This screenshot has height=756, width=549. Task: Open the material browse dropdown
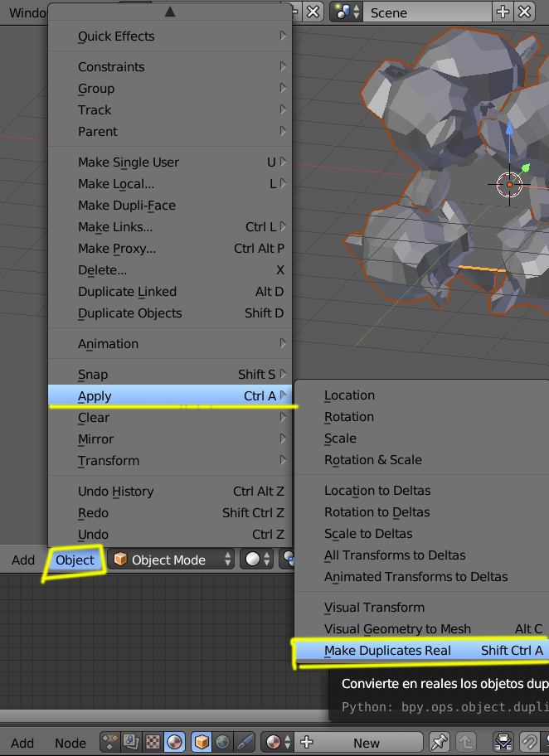tap(277, 742)
